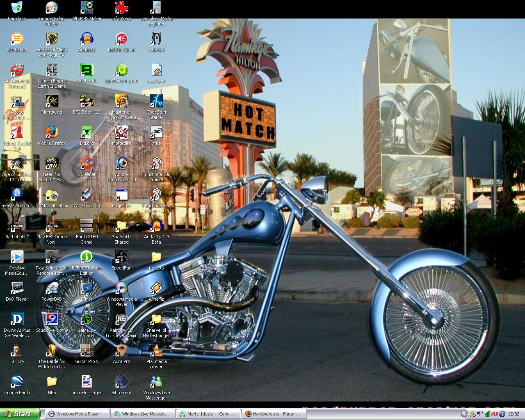Launch Empire Earth II Demo shortcut

52,75
